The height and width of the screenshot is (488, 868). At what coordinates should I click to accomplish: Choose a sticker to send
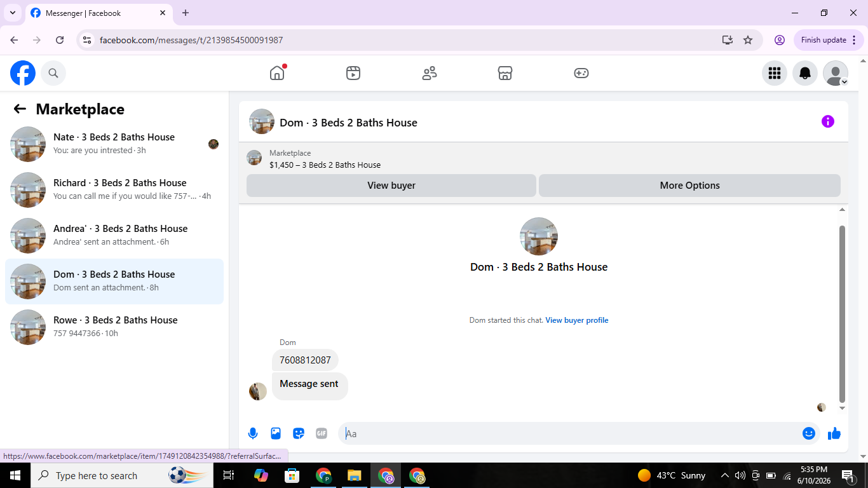pyautogui.click(x=299, y=433)
